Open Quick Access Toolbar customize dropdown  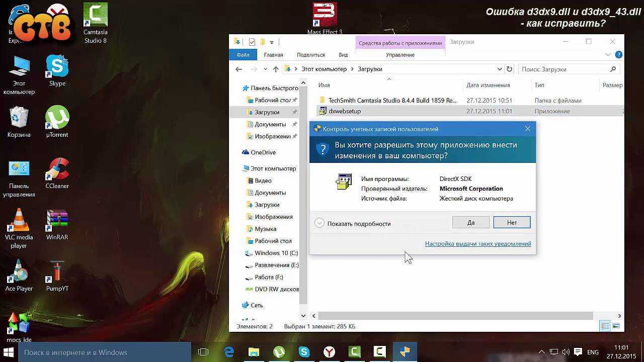272,42
